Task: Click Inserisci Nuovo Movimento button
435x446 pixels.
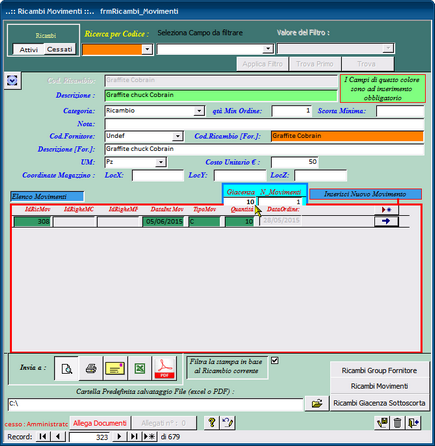Action: (x=365, y=194)
